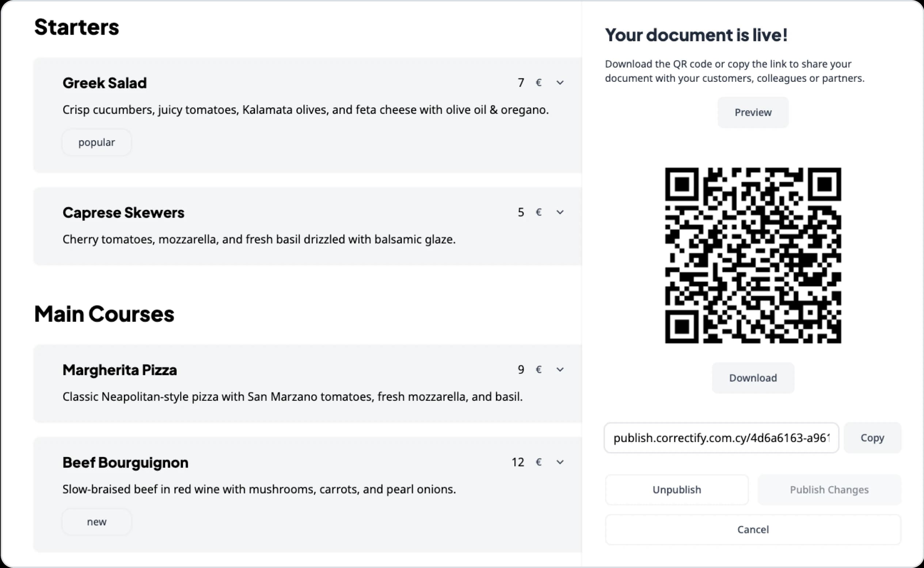Expand the Greek Salad item chevron
924x568 pixels.
coord(560,82)
